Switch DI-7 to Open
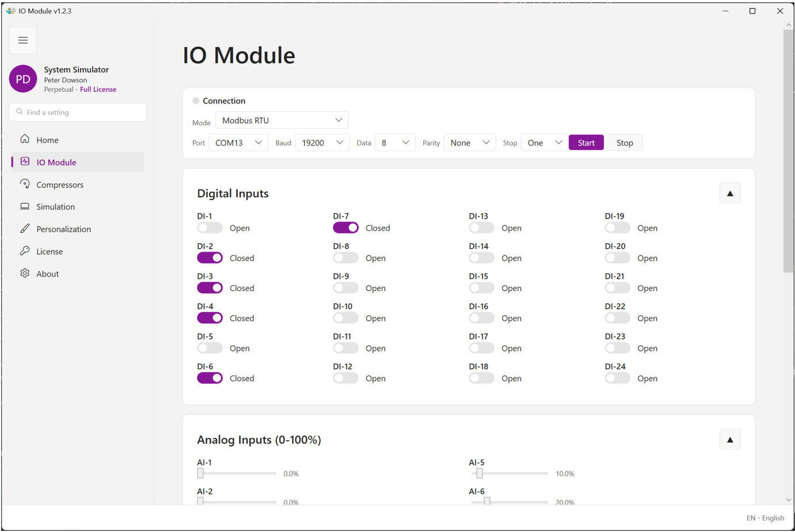Screen dimensions: 795x532 coord(345,227)
